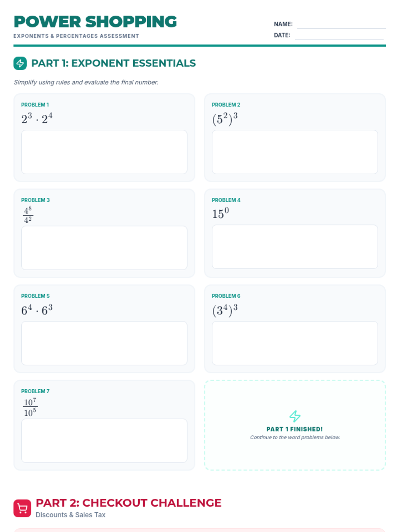The image size is (399, 532).
Task: Click the Name line field
Action: coord(341,24)
